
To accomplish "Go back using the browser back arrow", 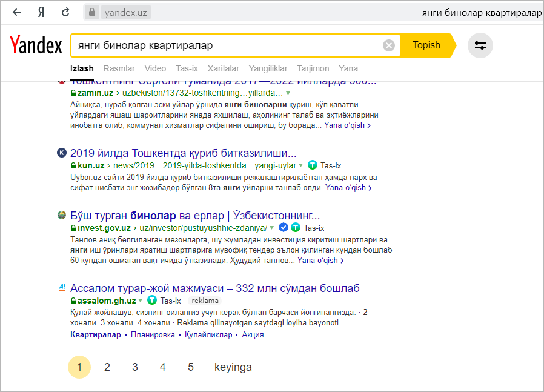I will point(16,13).
